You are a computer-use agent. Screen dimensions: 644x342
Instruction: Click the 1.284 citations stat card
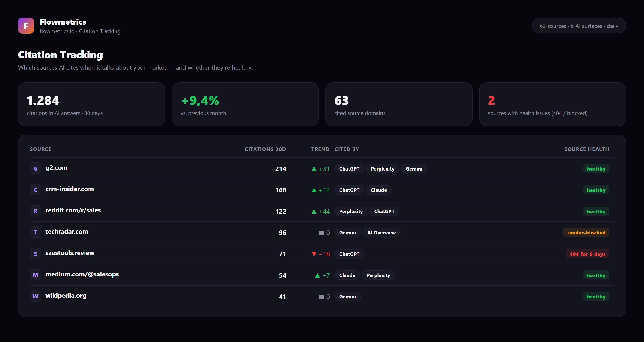coord(91,104)
